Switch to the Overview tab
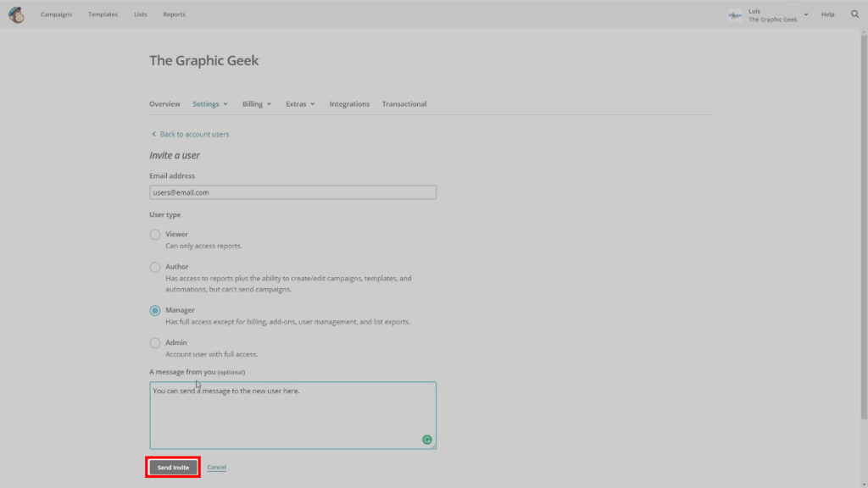The height and width of the screenshot is (488, 868). point(164,104)
